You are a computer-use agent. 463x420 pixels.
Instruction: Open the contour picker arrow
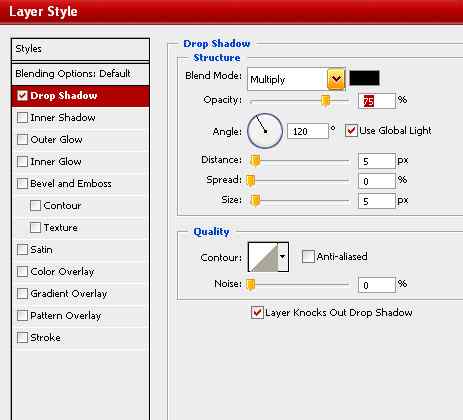(x=283, y=257)
